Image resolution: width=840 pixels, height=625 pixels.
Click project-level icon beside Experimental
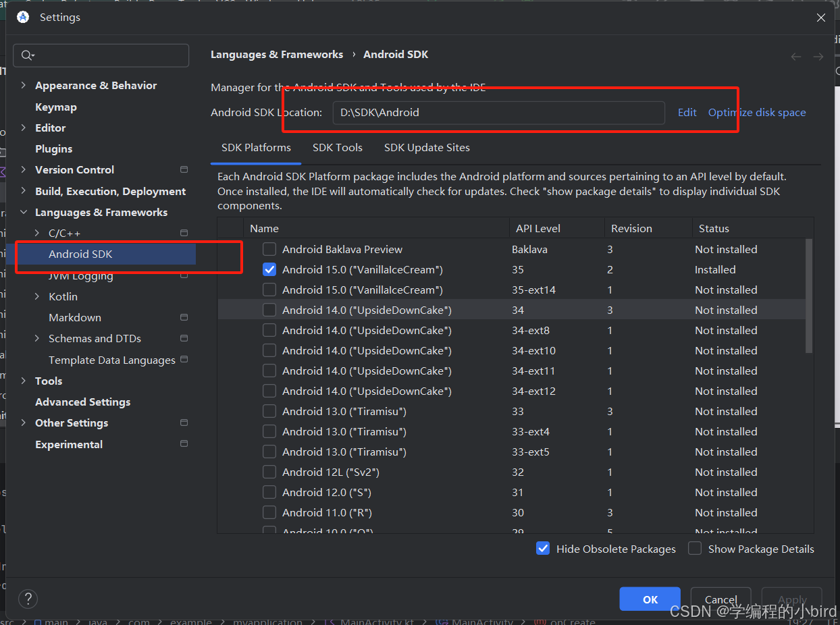184,444
